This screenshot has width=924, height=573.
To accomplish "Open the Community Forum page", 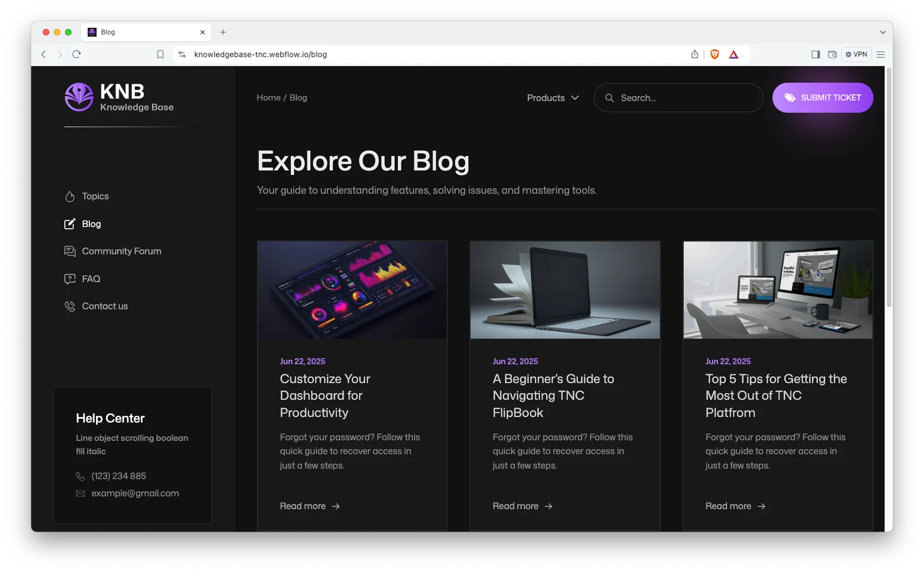I will pyautogui.click(x=121, y=251).
